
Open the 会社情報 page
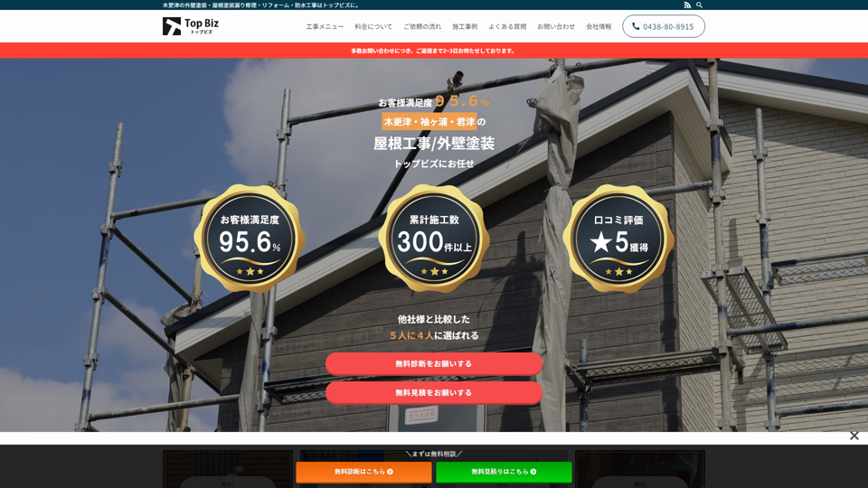(599, 26)
